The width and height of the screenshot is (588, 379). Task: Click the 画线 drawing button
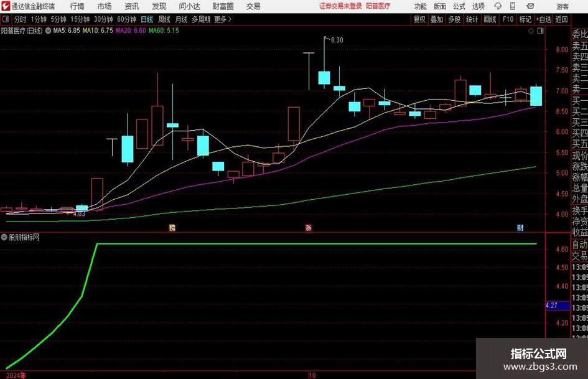click(x=490, y=19)
